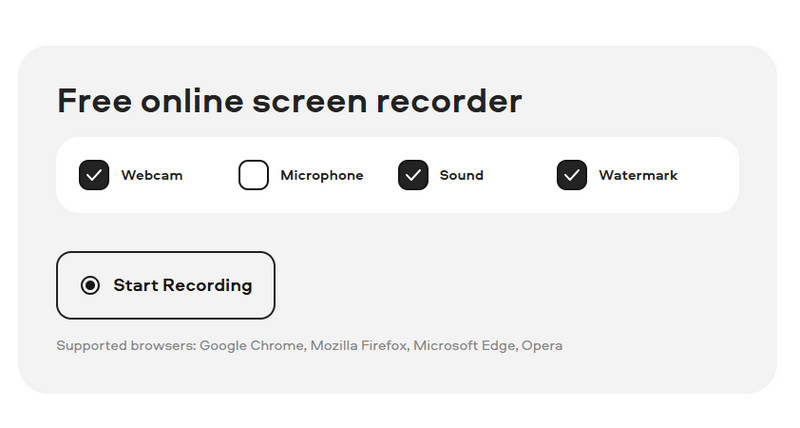Select the Sound label text

[x=461, y=175]
